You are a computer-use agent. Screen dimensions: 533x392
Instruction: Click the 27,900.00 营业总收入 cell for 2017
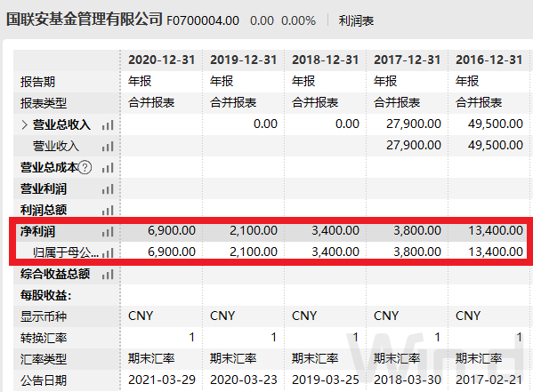click(x=414, y=124)
